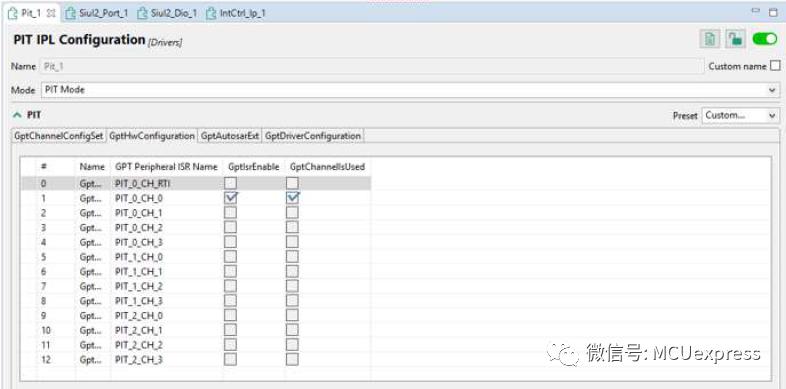The image size is (786, 389).
Task: Enable GptChannelIsUsed for PIT_2_CH_1
Action: tap(292, 330)
